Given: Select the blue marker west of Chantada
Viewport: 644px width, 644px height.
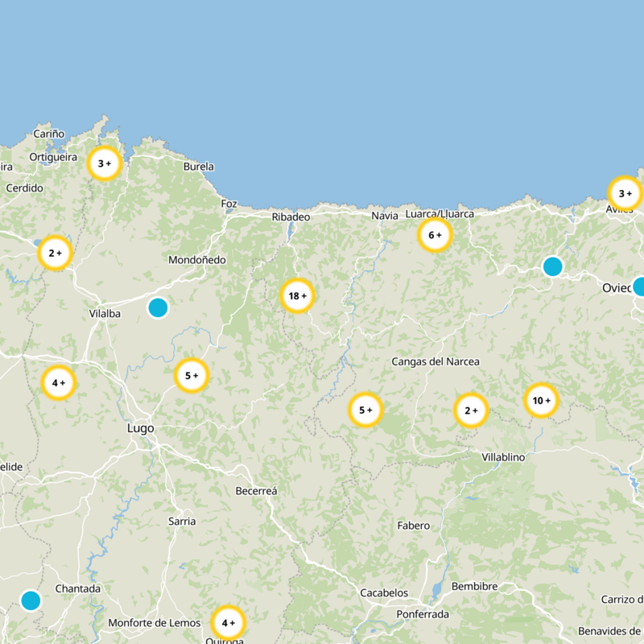Looking at the screenshot, I should tap(31, 601).
